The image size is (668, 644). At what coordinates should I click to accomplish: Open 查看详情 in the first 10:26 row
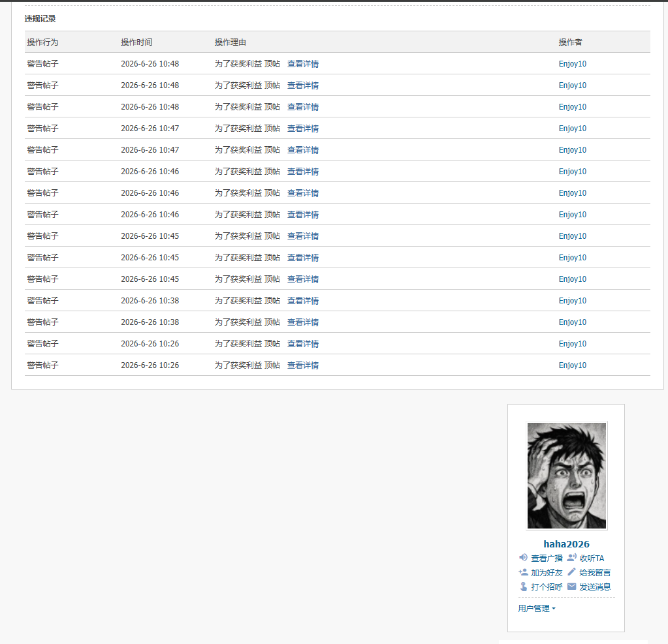[x=303, y=344]
